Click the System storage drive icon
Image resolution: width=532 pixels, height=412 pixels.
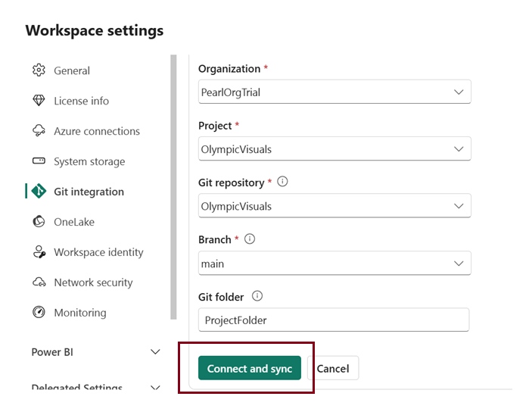(x=39, y=161)
